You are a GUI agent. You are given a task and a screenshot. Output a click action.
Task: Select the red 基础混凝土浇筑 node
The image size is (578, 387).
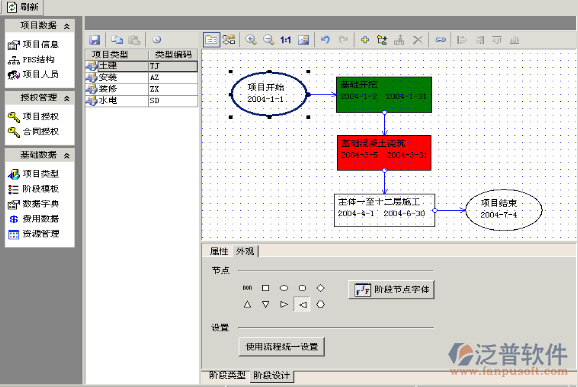tap(384, 153)
